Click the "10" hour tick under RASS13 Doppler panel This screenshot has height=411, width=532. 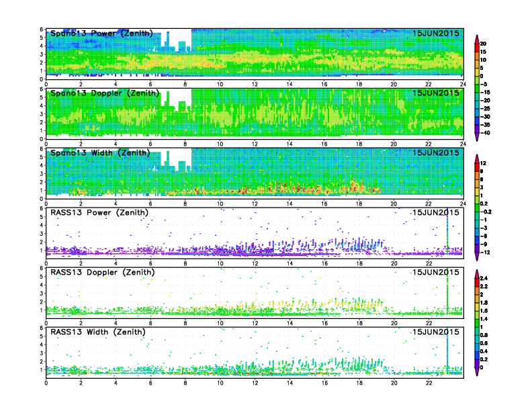pyautogui.click(x=220, y=323)
